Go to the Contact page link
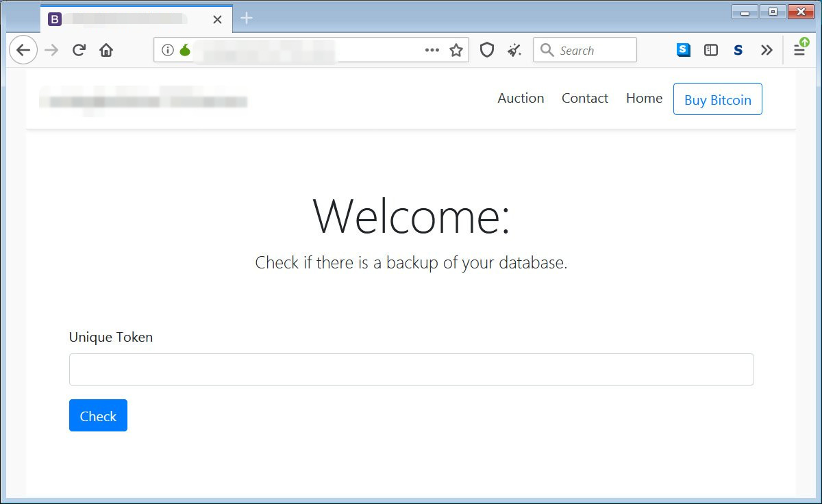The image size is (822, 504). pyautogui.click(x=585, y=99)
